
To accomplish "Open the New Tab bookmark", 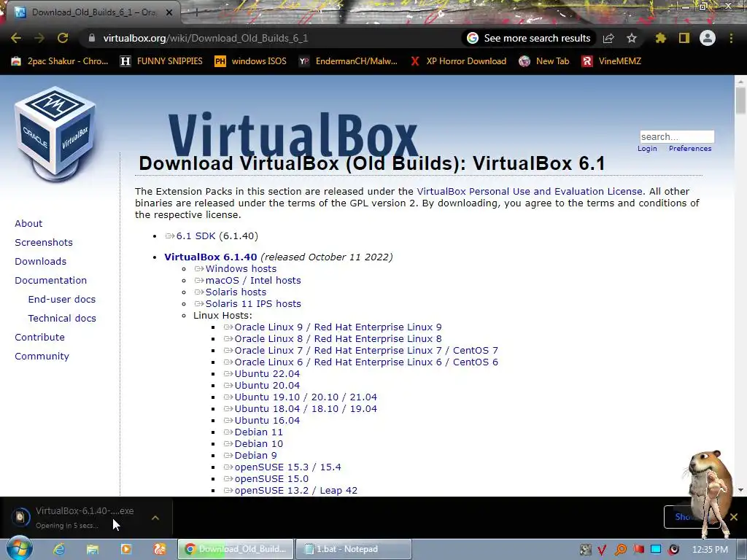I will click(544, 61).
